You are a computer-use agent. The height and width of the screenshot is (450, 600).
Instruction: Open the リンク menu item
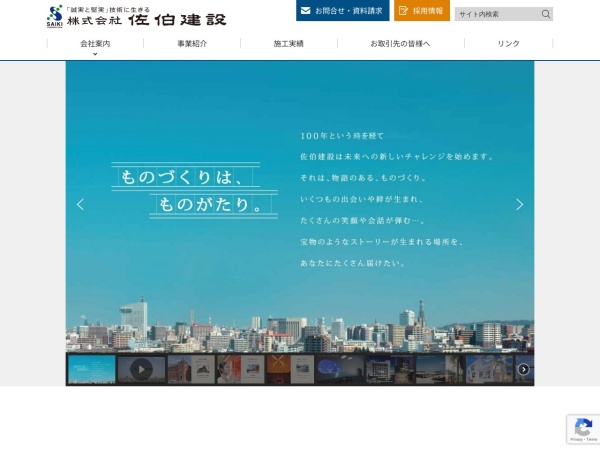point(508,44)
